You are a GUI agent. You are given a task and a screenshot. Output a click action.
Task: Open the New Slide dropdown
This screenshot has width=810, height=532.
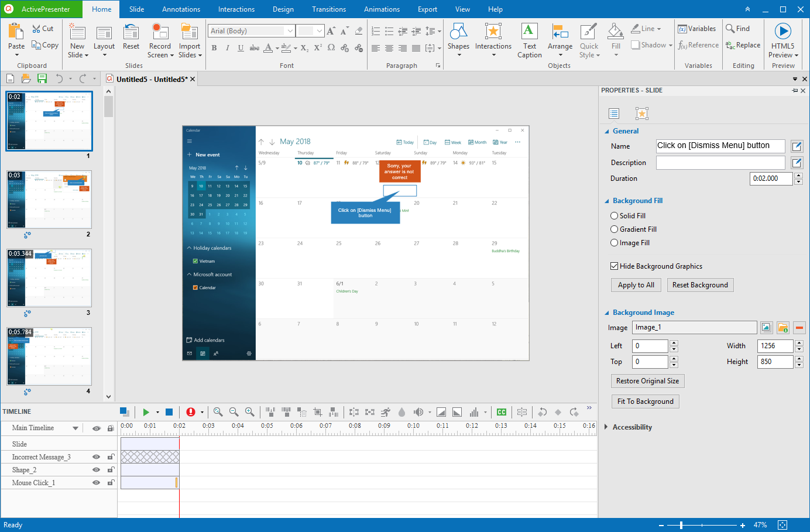pyautogui.click(x=77, y=55)
